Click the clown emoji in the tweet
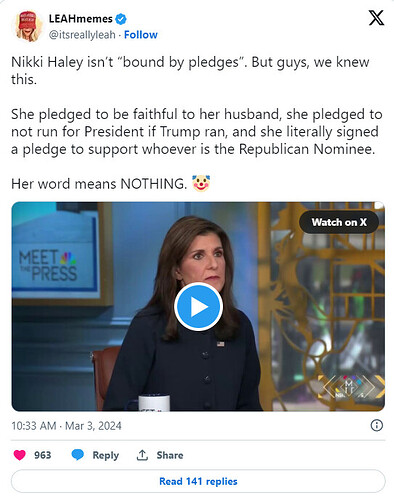 click(201, 183)
